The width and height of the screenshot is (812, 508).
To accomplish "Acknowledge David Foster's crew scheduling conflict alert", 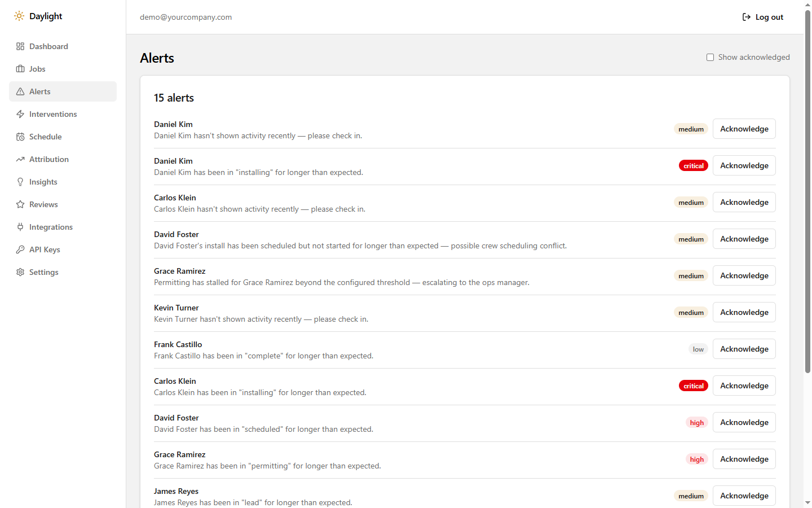I will tap(744, 239).
